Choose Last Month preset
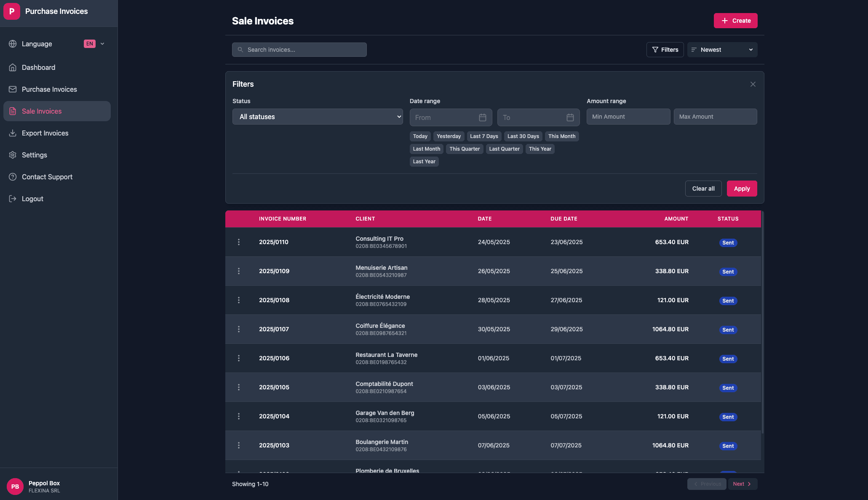The height and width of the screenshot is (500, 868). point(427,149)
